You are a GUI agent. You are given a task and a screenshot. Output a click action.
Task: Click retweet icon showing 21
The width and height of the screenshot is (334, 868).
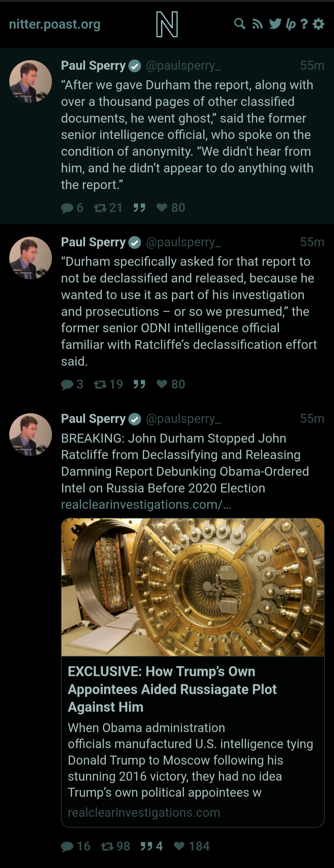[x=100, y=208]
